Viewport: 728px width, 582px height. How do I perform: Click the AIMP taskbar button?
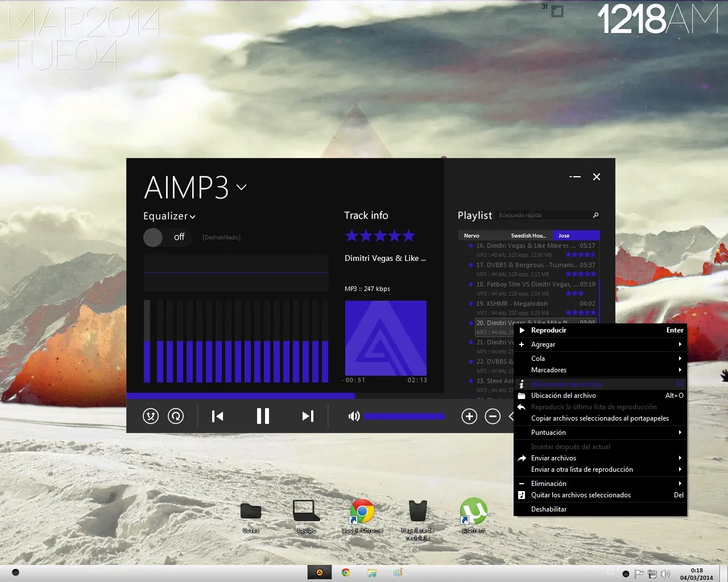tap(320, 573)
